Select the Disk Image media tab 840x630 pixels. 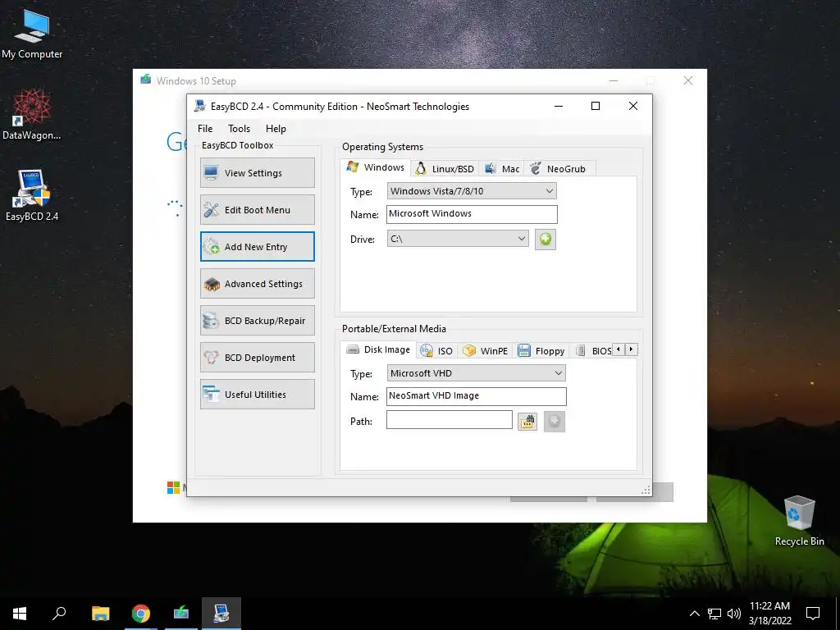pyautogui.click(x=378, y=349)
